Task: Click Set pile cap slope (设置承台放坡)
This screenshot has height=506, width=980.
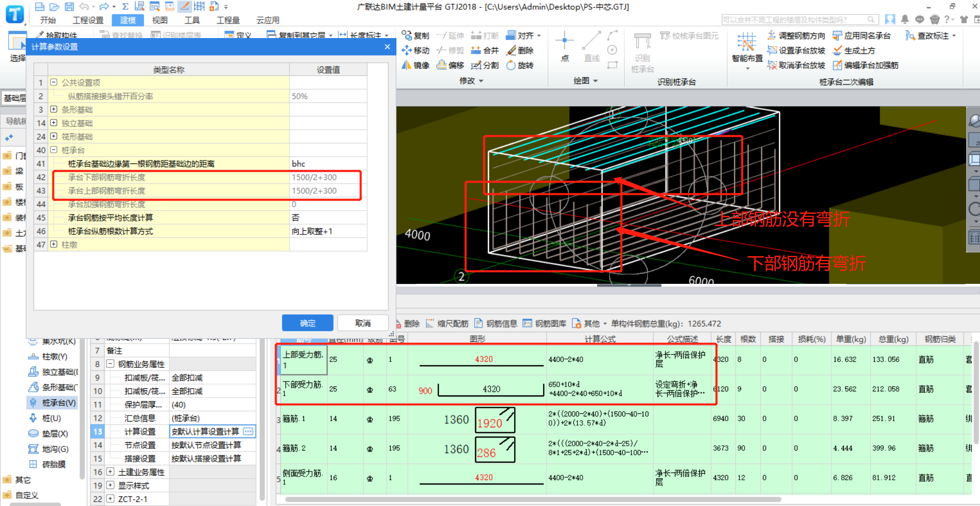Action: click(796, 50)
